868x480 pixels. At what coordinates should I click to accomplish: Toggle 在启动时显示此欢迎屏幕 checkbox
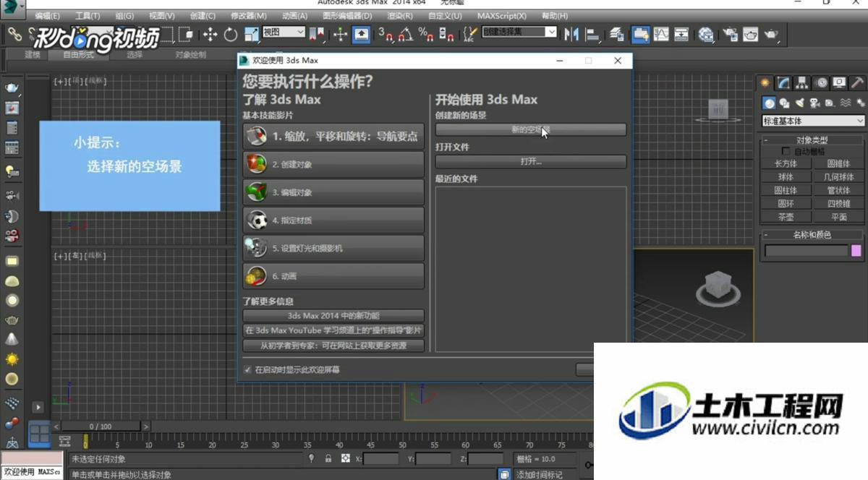pos(247,369)
